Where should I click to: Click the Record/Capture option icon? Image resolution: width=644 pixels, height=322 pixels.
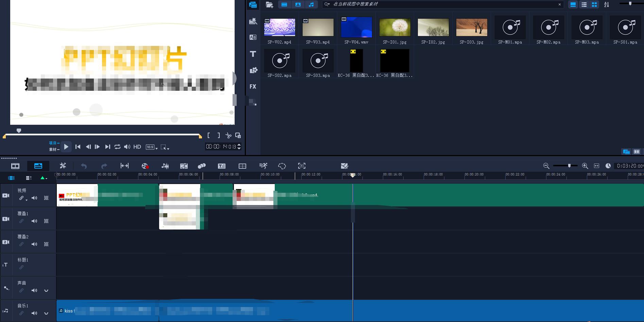coord(145,166)
